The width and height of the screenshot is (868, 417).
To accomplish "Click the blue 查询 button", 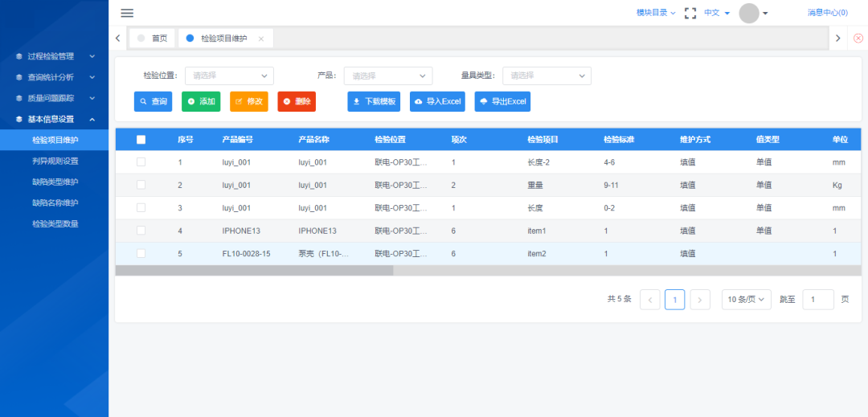I will 153,102.
